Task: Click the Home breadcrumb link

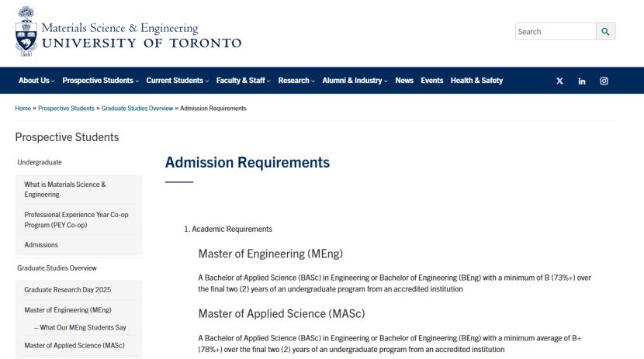Action: [23, 108]
